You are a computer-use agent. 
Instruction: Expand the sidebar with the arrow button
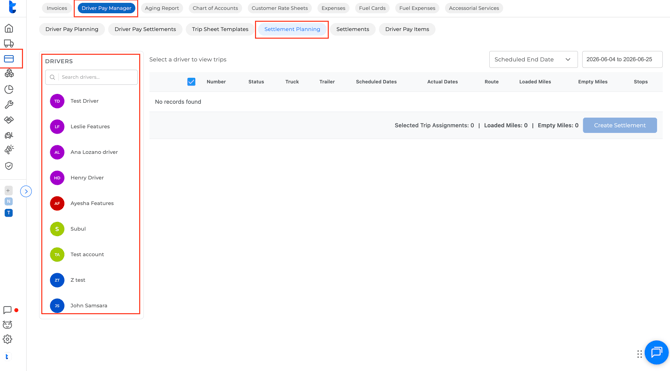coord(26,191)
